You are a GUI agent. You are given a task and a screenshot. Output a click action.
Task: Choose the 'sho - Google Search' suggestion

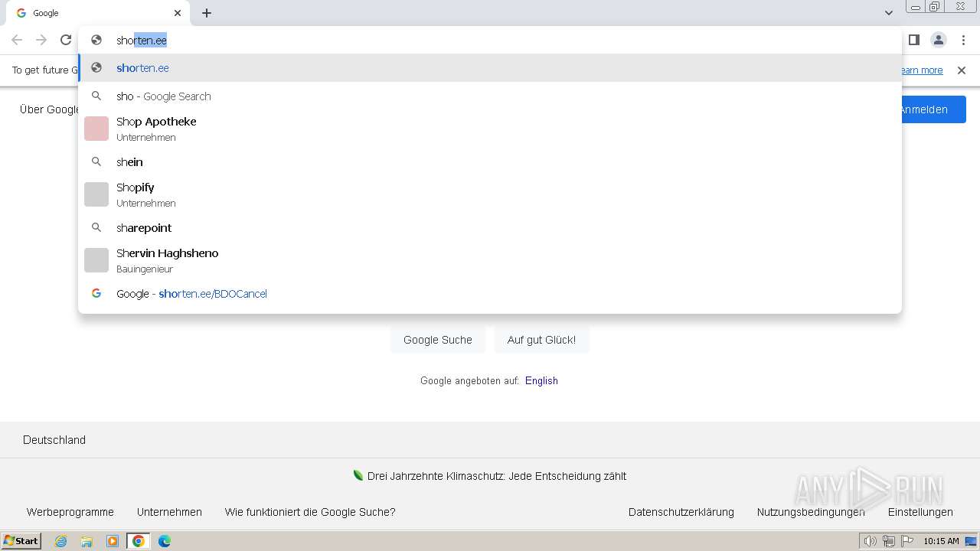pos(490,96)
